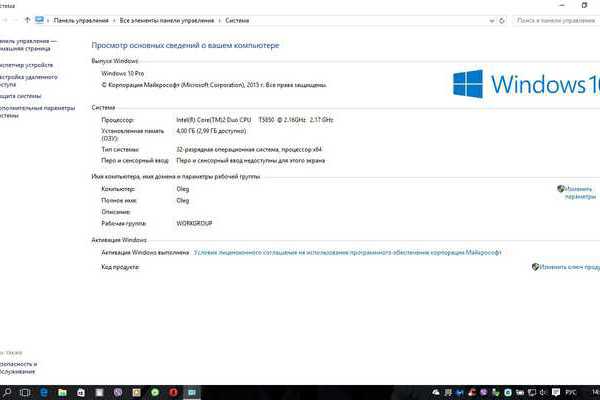600x400 pixels.
Task: Click the OneDrive cloud icon in the tray
Action: pyautogui.click(x=436, y=392)
